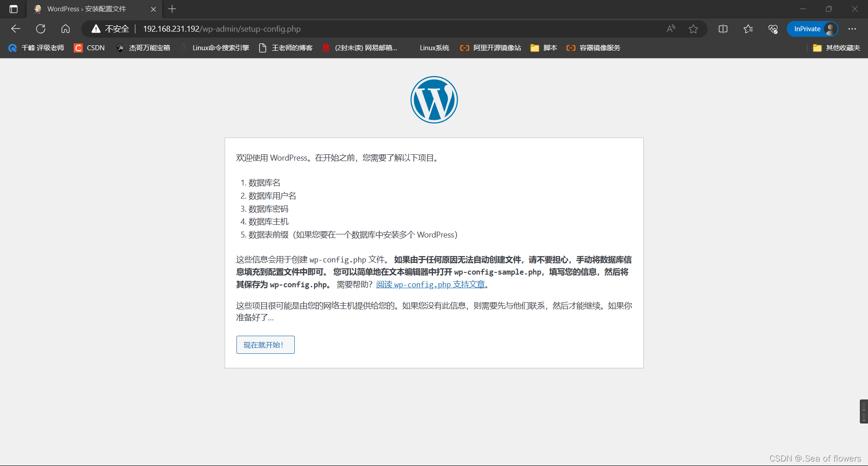The image size is (868, 466).
Task: Click list item 数据库主机
Action: point(268,222)
